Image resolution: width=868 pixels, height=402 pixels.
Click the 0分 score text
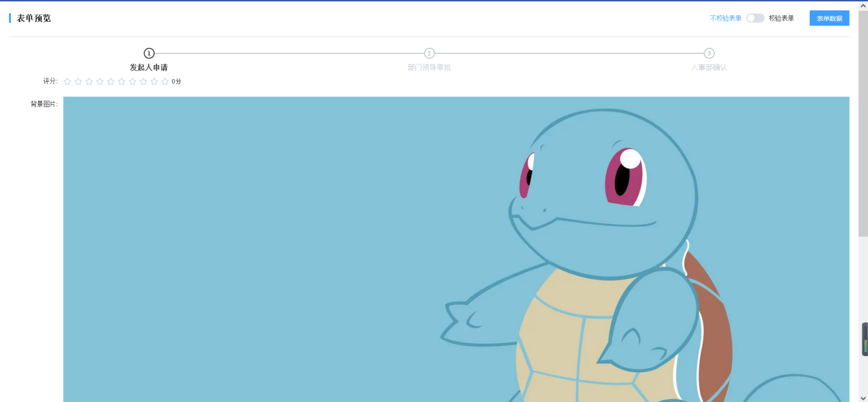(x=176, y=81)
